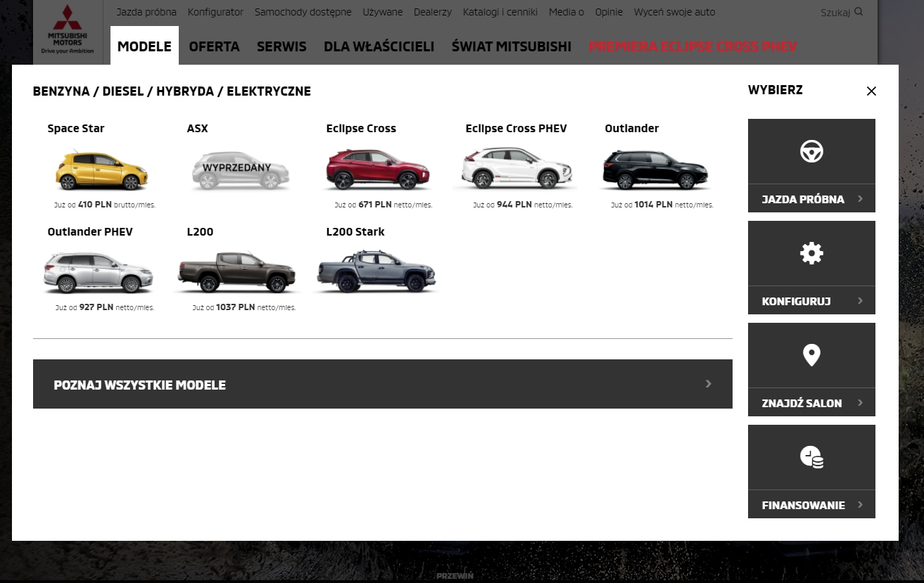924x583 pixels.
Task: Open chevron next to Konfiguruj
Action: (x=860, y=301)
